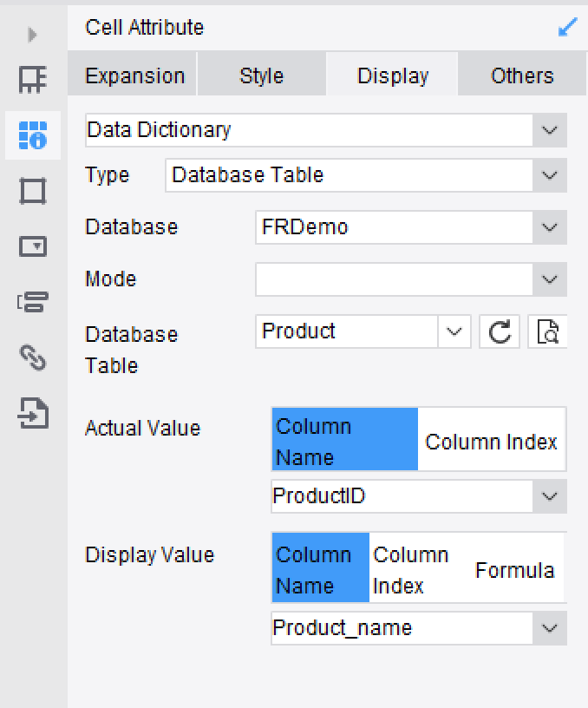Open the Present attribute pane
This screenshot has width=588, height=708.
pos(32,299)
